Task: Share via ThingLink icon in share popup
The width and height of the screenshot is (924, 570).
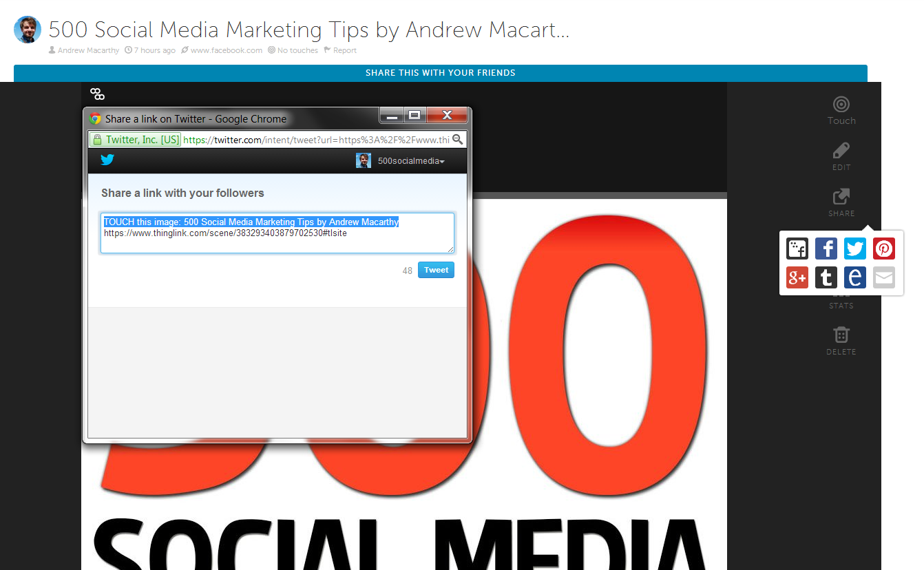Action: 797,249
